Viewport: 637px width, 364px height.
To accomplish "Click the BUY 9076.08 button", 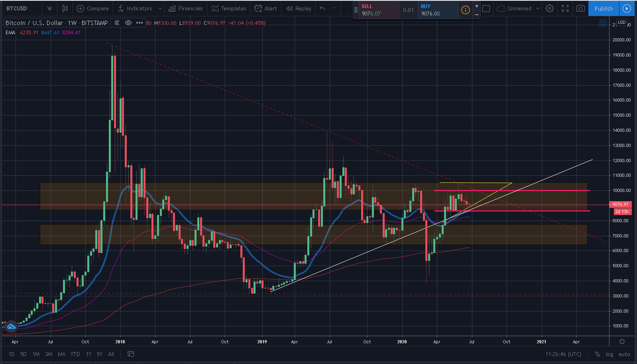I will pos(438,10).
